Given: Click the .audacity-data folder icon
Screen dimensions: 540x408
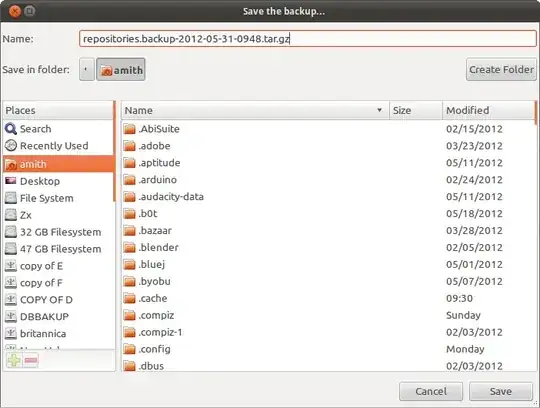Looking at the screenshot, I should [x=129, y=197].
